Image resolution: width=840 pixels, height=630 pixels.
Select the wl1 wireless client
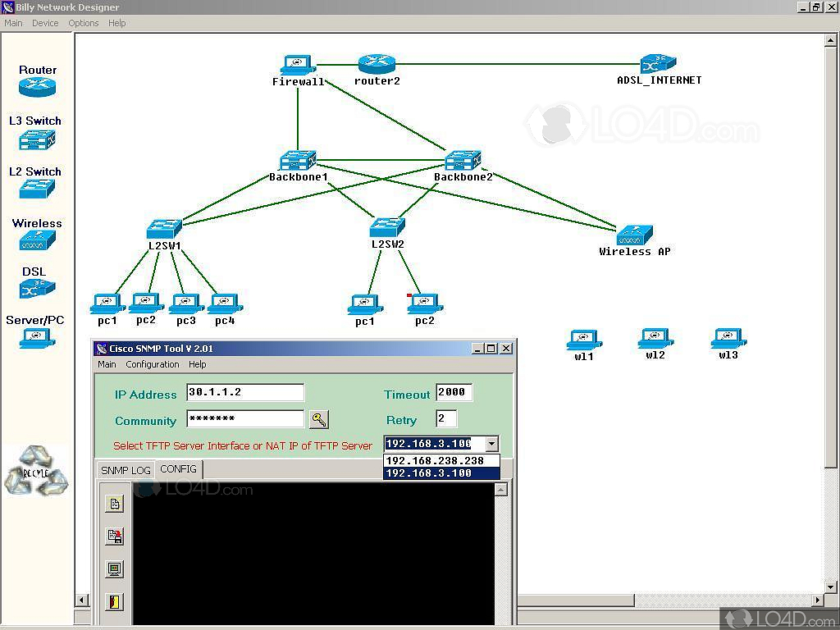(x=584, y=340)
